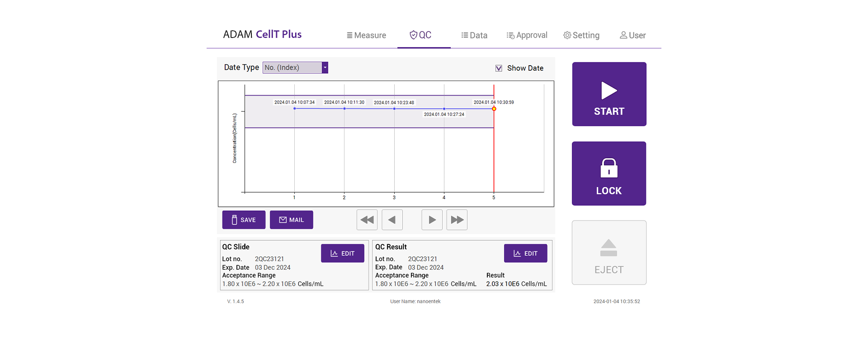
Task: Open the Setting tab
Action: [x=581, y=35]
